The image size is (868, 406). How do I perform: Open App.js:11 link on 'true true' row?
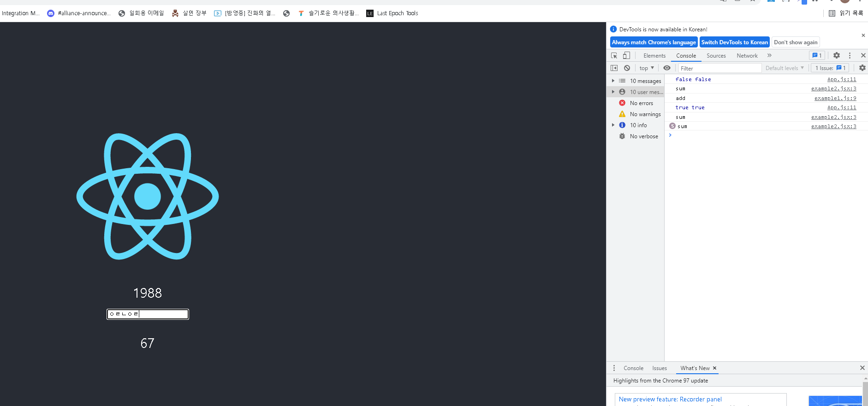tap(842, 107)
